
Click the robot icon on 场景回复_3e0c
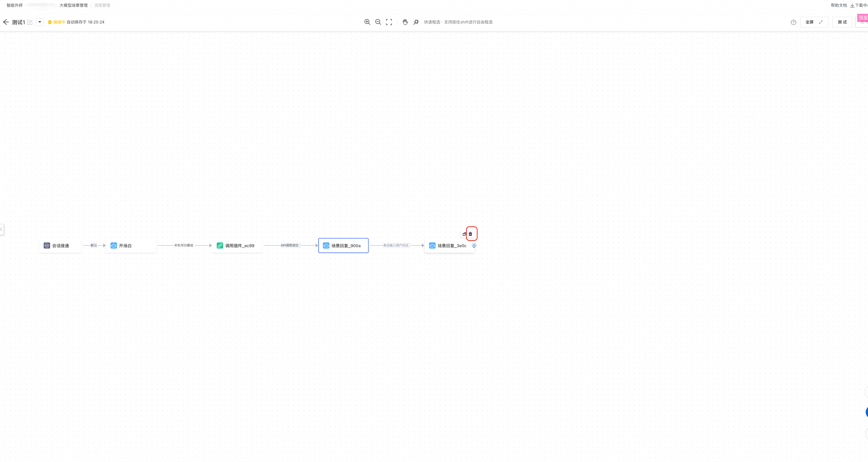[x=432, y=246]
